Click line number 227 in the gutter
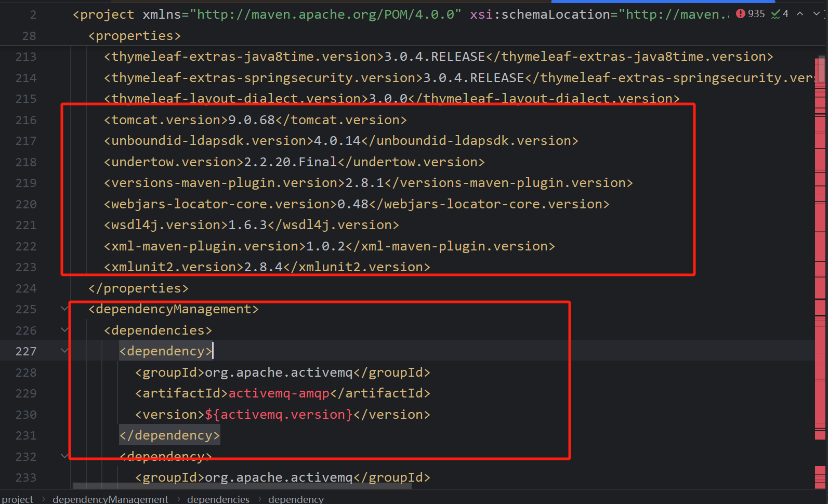 pyautogui.click(x=26, y=351)
